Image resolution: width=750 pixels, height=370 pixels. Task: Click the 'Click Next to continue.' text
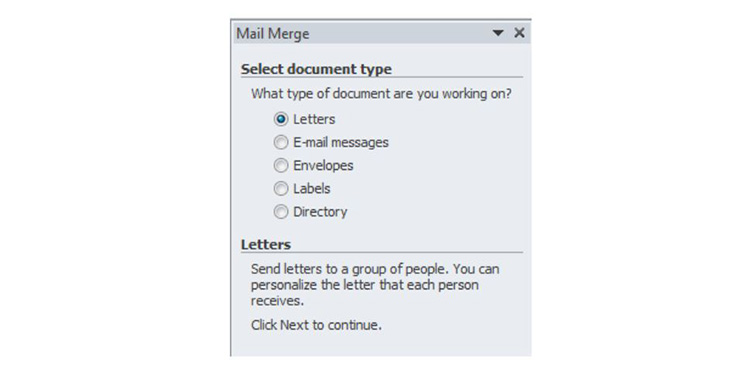pos(316,325)
